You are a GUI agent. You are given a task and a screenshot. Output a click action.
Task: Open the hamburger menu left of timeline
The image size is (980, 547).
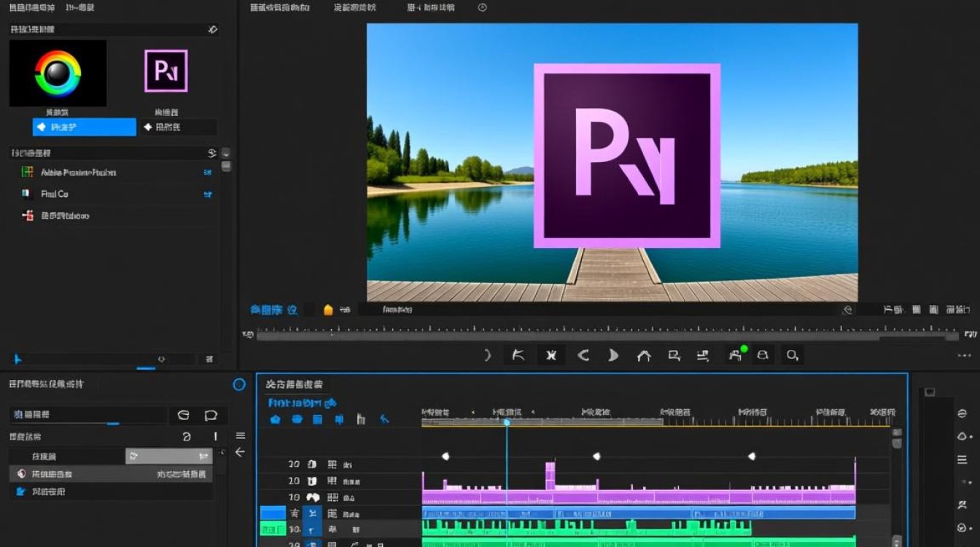click(240, 435)
